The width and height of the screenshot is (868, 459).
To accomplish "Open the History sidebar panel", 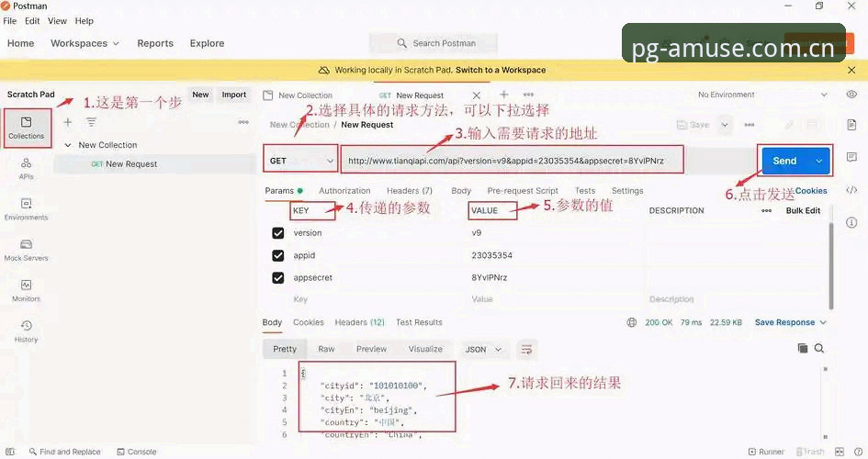I will tap(26, 331).
